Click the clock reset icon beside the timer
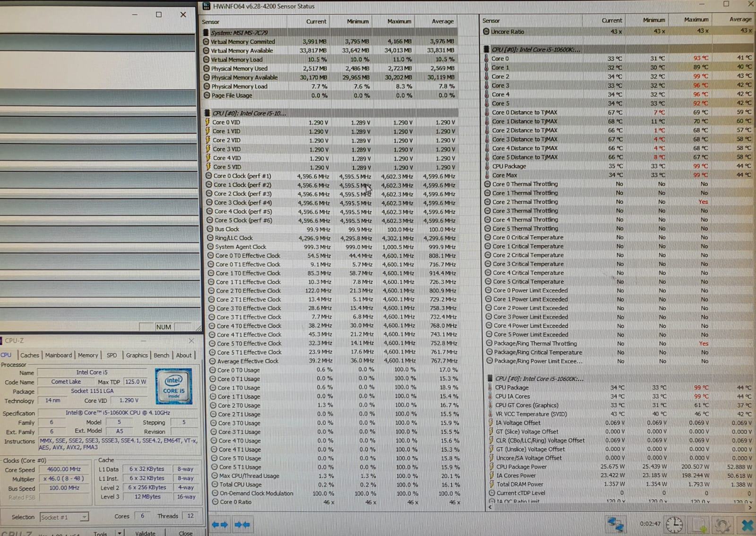 pyautogui.click(x=674, y=524)
